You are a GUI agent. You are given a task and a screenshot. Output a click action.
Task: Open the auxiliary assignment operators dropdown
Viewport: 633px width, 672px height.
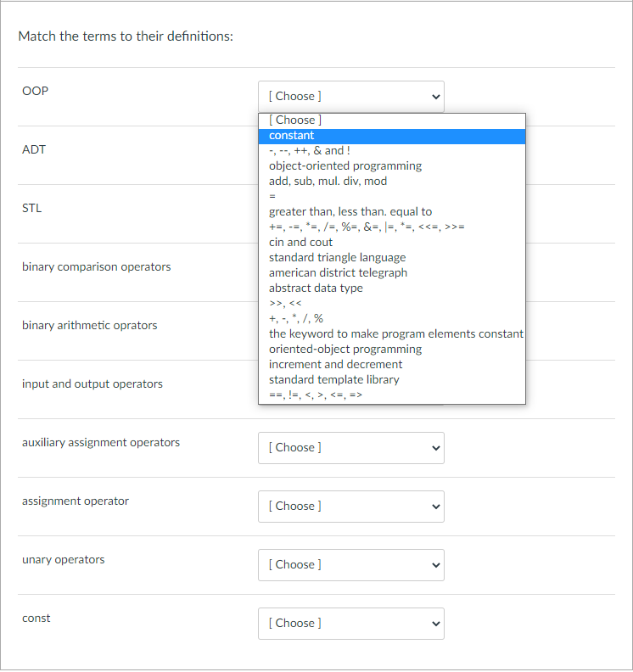(350, 448)
